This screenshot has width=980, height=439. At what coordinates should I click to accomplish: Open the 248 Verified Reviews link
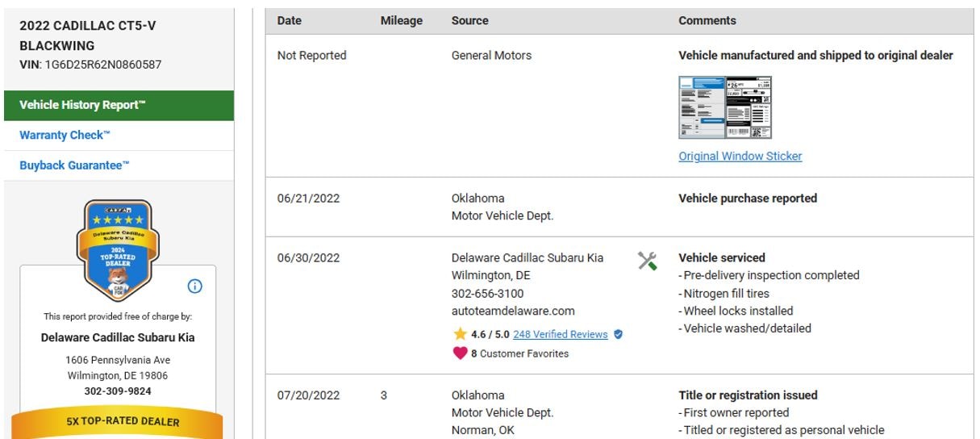tap(560, 334)
